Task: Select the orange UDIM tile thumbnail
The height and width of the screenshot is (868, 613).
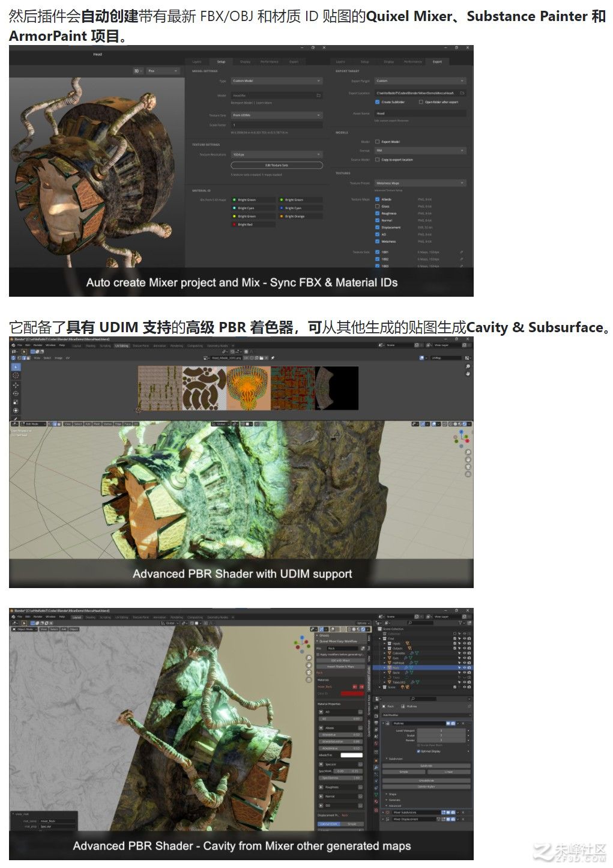Action: (249, 389)
